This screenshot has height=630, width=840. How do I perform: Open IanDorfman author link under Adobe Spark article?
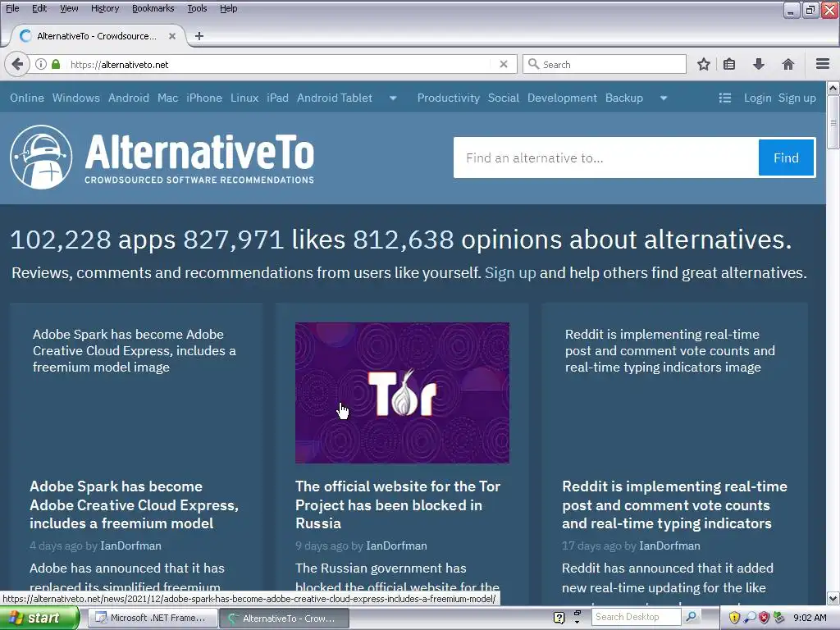(130, 546)
